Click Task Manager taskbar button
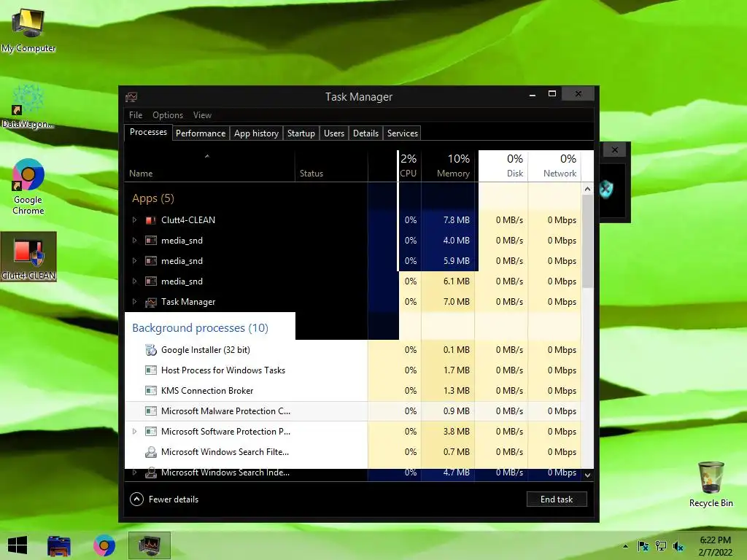Image resolution: width=747 pixels, height=560 pixels. point(149,545)
